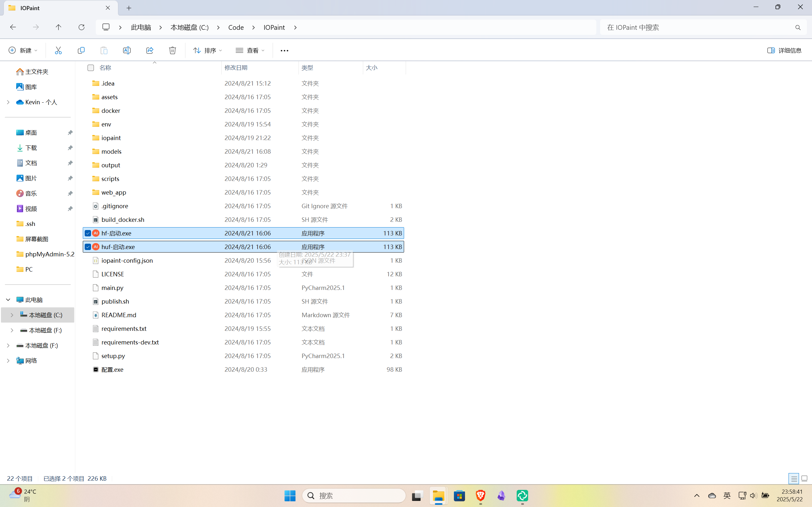This screenshot has height=507, width=812.
Task: Click the Copy icon in toolbar
Action: [81, 50]
